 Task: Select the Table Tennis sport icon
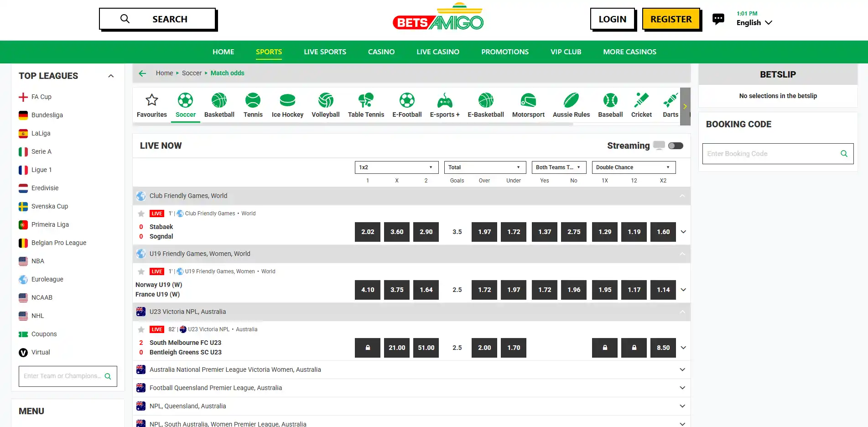point(366,100)
